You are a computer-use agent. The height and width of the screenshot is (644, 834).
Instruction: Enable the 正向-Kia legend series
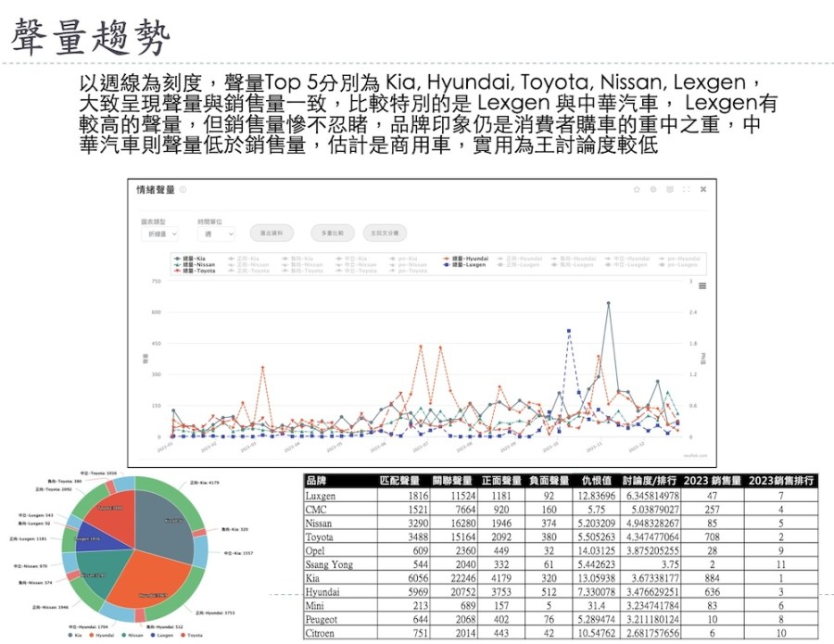[243, 259]
